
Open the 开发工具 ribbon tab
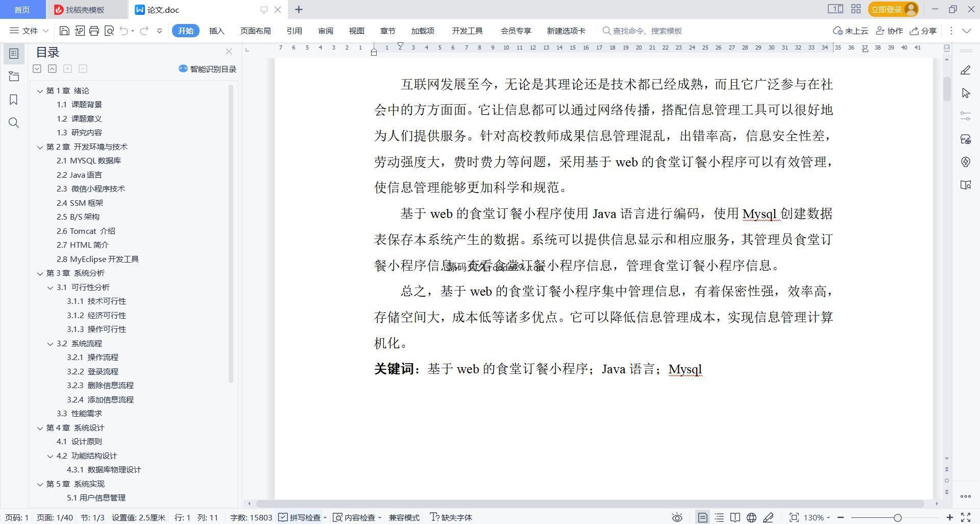[467, 31]
